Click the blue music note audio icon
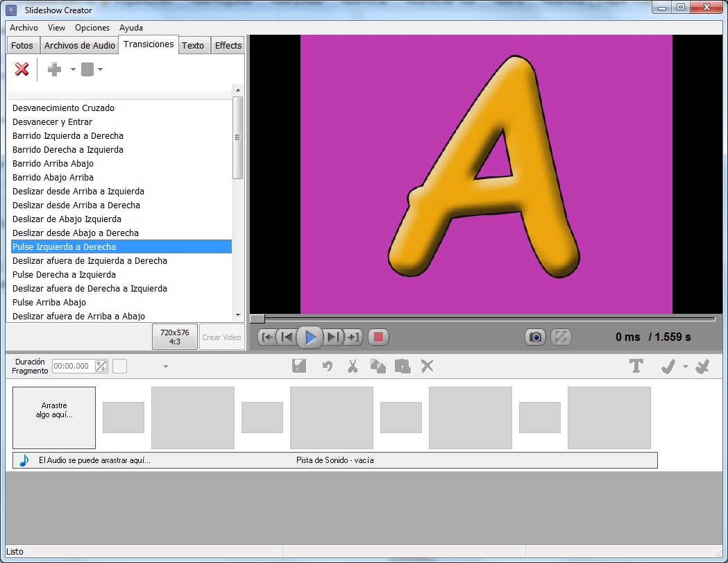Viewport: 728px width, 563px height. (24, 460)
